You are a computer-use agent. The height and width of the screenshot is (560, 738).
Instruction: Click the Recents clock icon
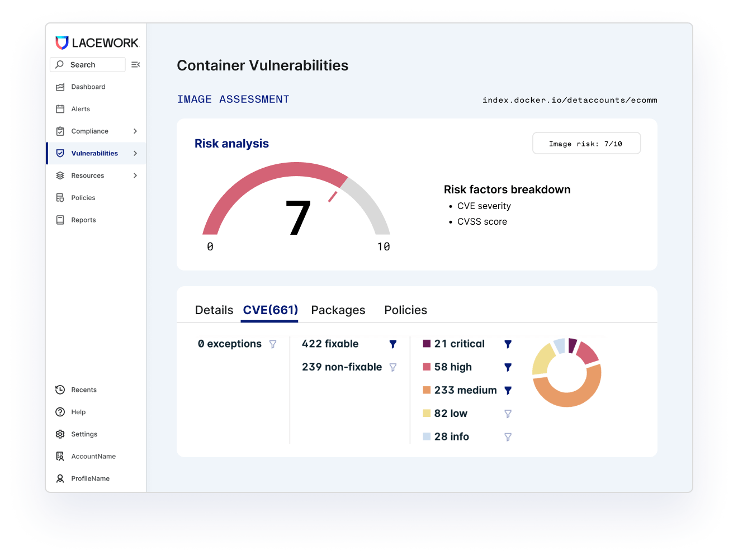[60, 390]
